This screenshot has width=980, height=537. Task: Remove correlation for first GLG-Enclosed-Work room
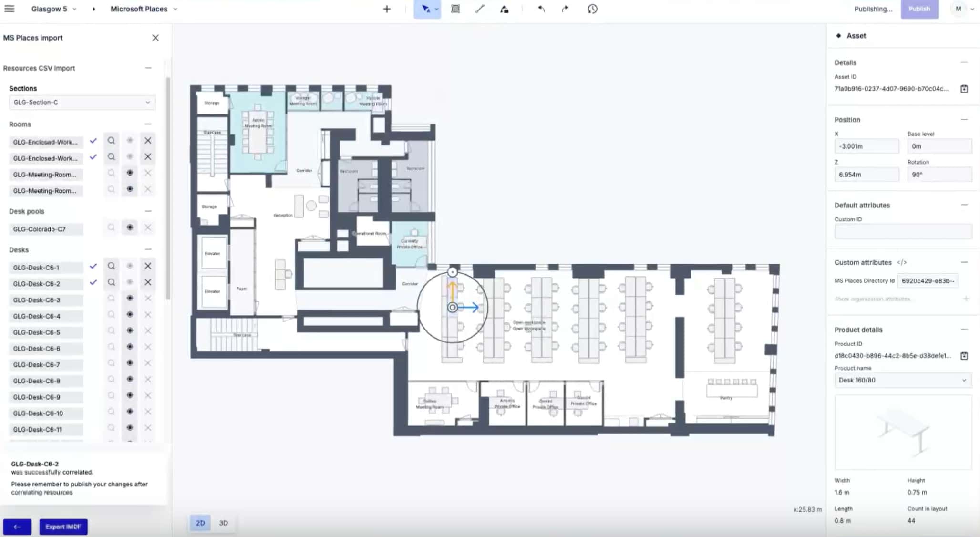pyautogui.click(x=148, y=141)
